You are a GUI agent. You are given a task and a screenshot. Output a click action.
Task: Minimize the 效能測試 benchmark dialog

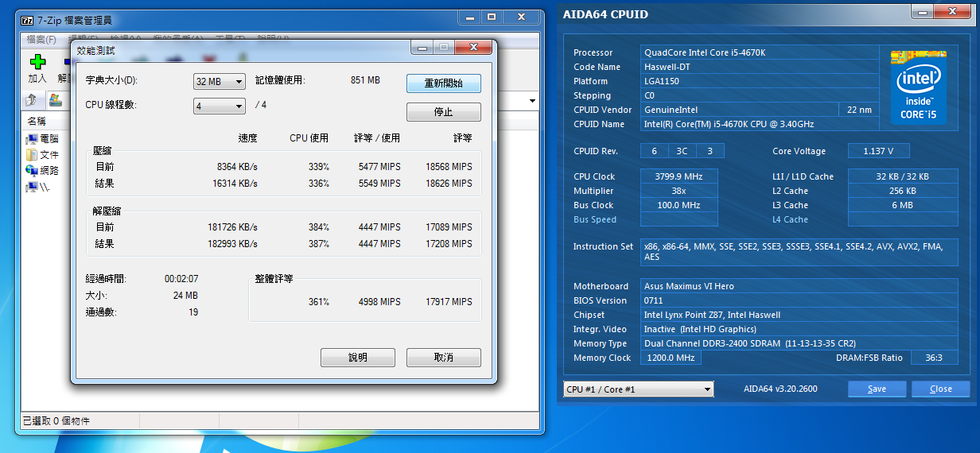422,48
